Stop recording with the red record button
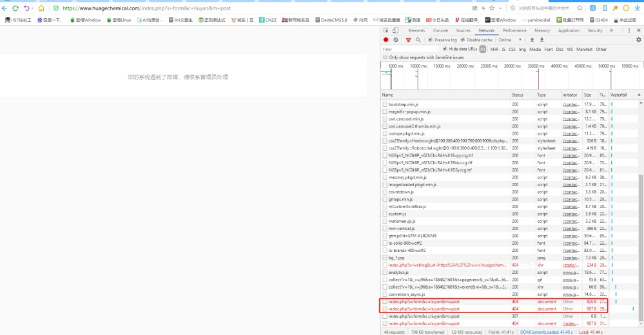 click(x=385, y=40)
